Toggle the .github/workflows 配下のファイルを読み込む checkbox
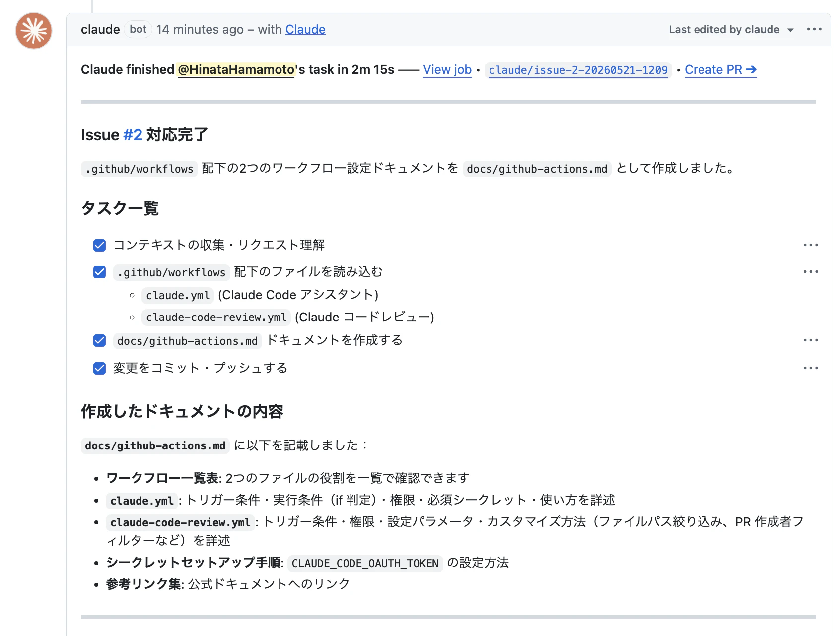The width and height of the screenshot is (840, 636). [x=100, y=272]
